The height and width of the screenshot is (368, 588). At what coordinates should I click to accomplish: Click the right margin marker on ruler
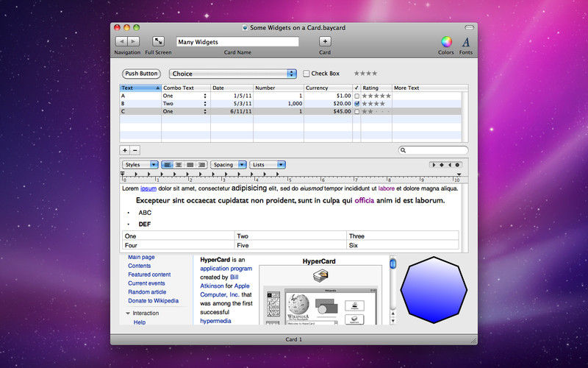(459, 174)
